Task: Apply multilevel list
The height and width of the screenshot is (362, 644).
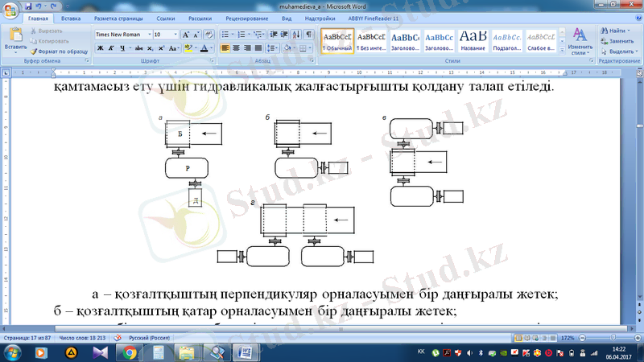Action: [258, 35]
